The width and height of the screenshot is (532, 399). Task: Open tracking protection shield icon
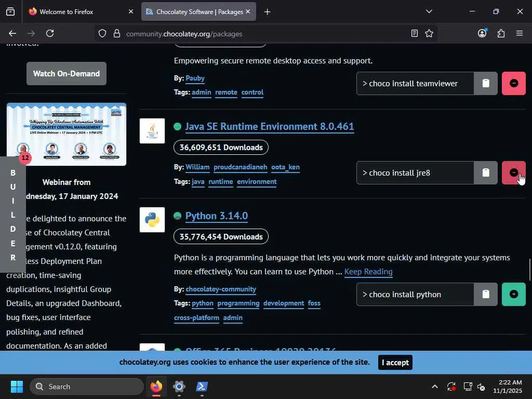click(102, 33)
